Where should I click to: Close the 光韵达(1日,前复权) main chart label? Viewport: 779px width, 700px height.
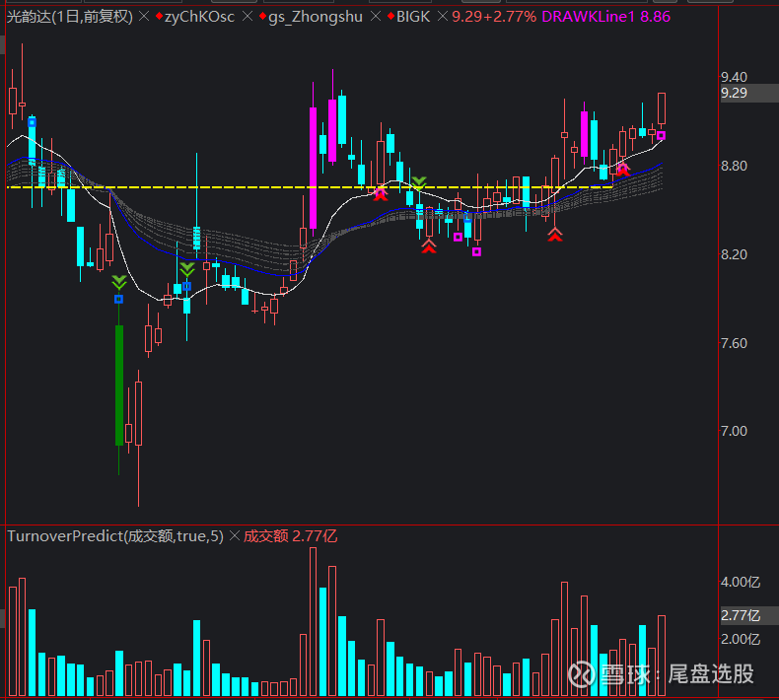click(144, 17)
